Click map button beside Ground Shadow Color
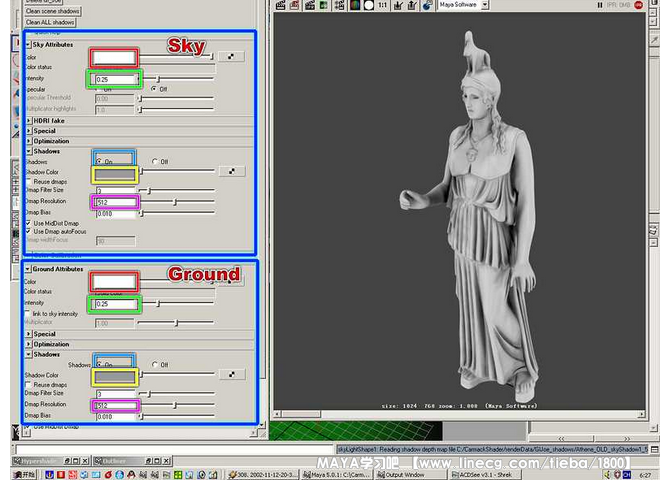This screenshot has height=480, width=668. [x=231, y=374]
